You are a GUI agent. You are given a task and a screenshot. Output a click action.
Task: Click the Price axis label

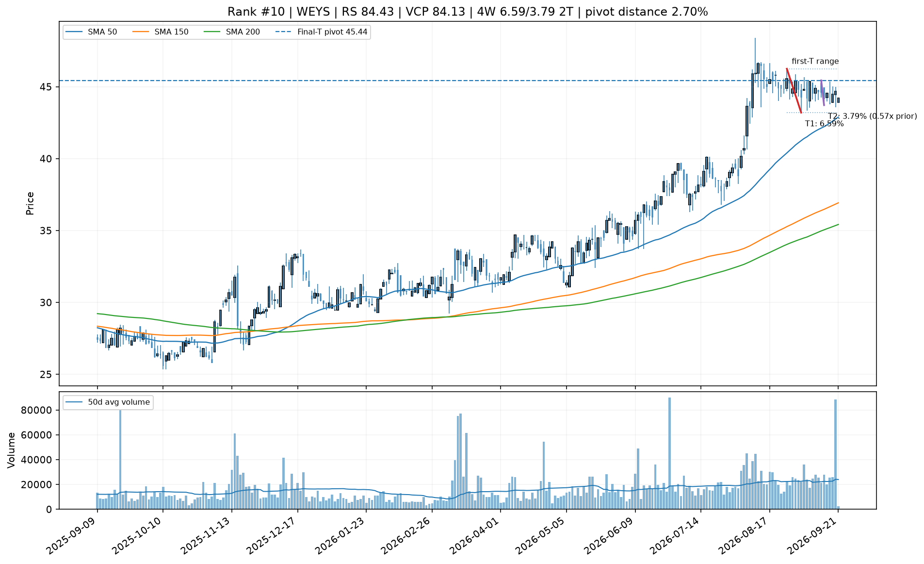[30, 203]
